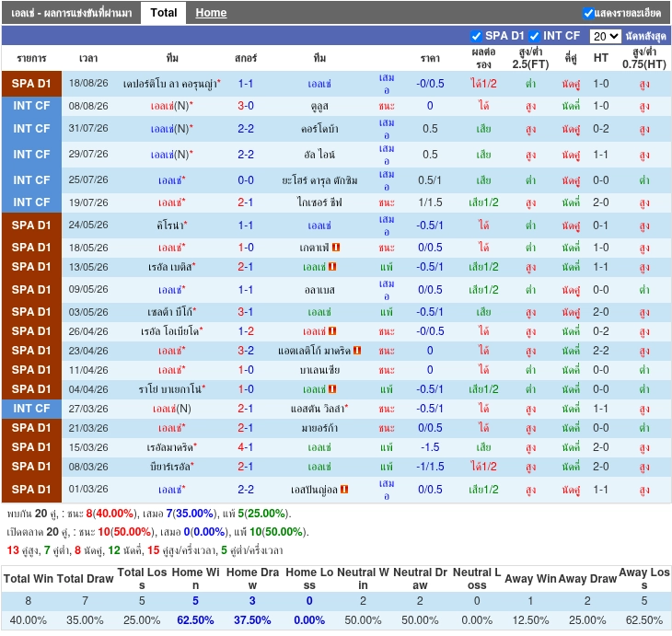The height and width of the screenshot is (636, 672).
Task: Uncheck the SPA D1 league filter
Action: (476, 36)
